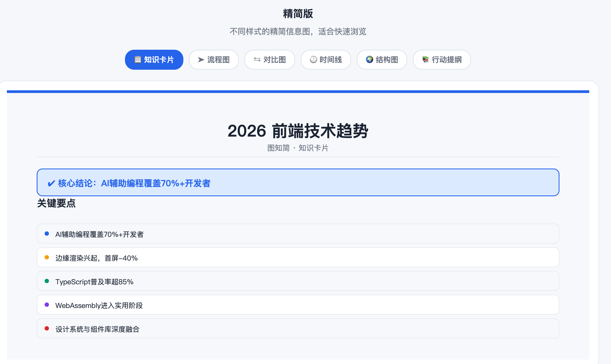Screen dimensions: 611x364
Task: Select the 设计系统与组件库深度融合 row
Action: (298, 329)
